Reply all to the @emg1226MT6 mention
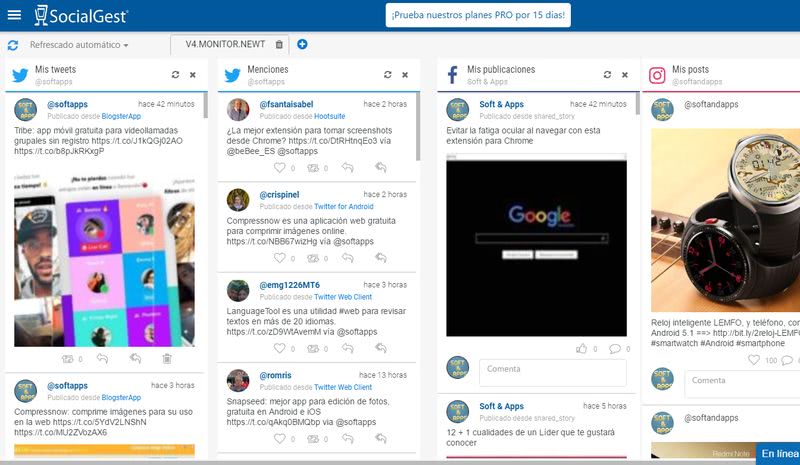Image resolution: width=800 pixels, height=465 pixels. (x=381, y=348)
